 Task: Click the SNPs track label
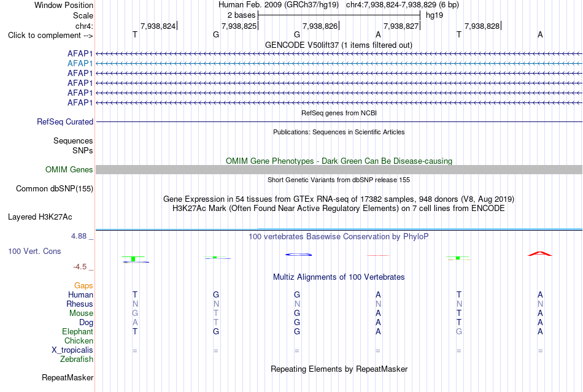coord(83,150)
